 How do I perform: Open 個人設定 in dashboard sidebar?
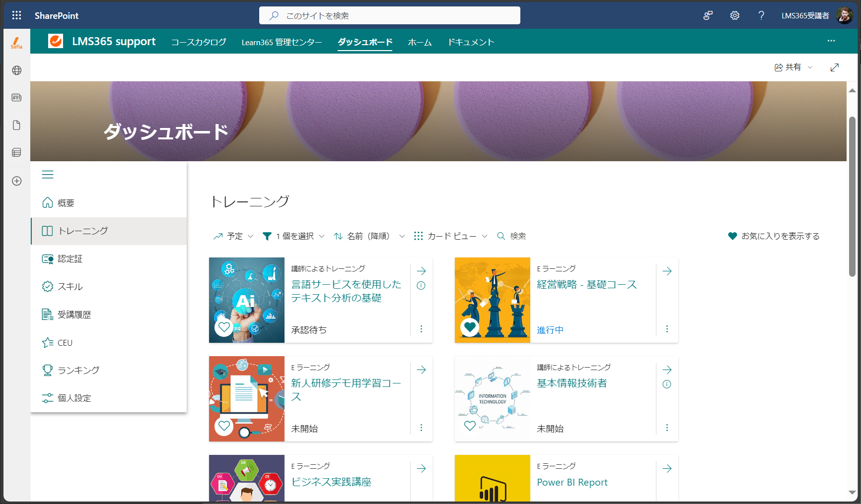click(x=109, y=398)
